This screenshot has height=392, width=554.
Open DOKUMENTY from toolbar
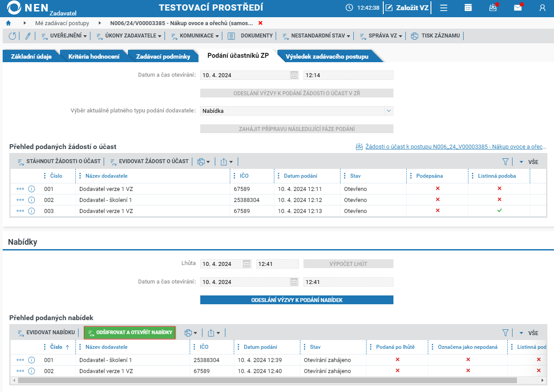point(250,36)
